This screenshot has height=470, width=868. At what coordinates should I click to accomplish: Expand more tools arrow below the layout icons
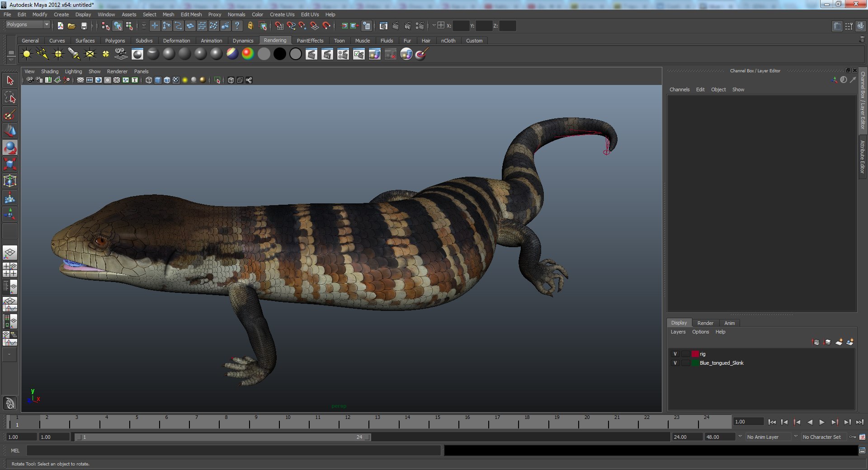coord(9,355)
